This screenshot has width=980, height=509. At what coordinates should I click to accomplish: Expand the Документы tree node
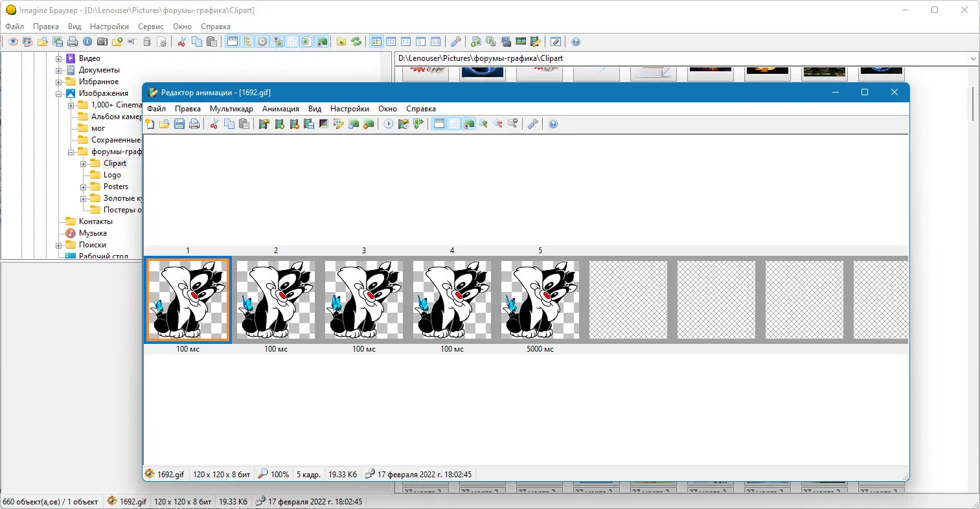click(x=59, y=70)
